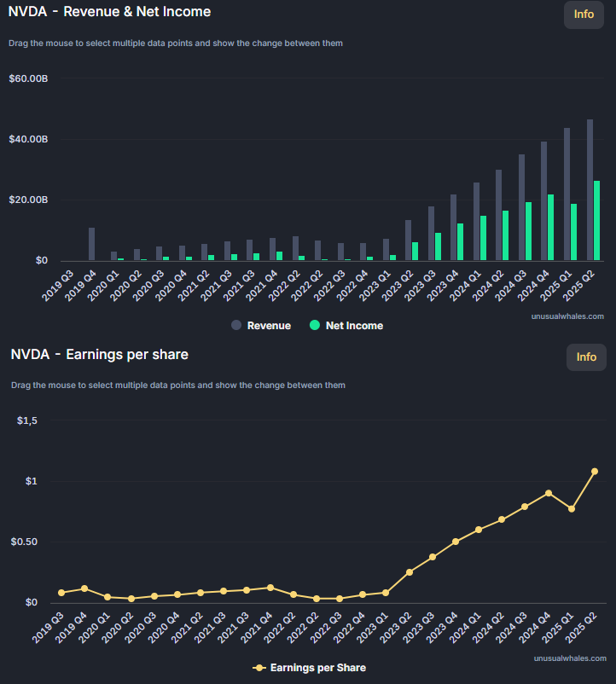Toggle the Net Income series legend label
The width and height of the screenshot is (616, 684).
coord(354,326)
